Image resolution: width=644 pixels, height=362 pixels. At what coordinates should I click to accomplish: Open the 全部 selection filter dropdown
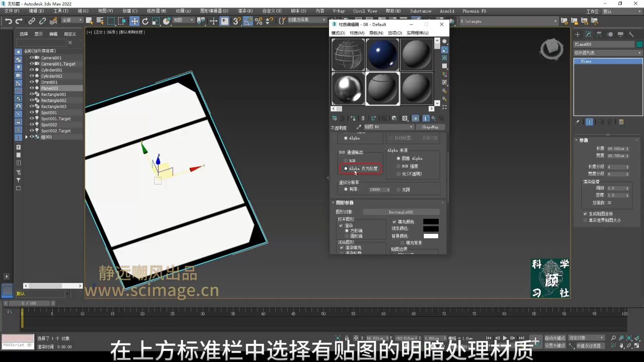[72, 21]
